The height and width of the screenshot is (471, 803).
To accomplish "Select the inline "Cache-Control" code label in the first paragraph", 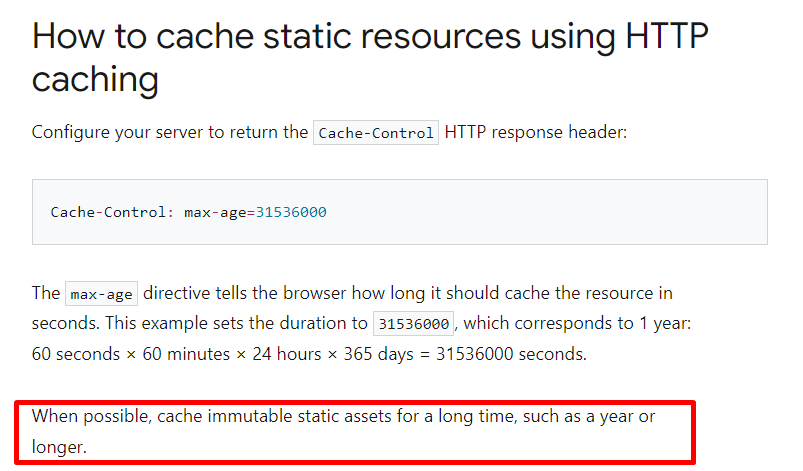I will coord(376,133).
